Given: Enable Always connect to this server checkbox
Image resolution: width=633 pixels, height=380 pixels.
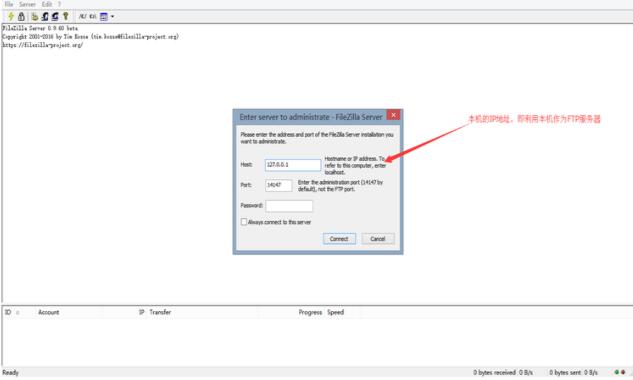Looking at the screenshot, I should [244, 222].
